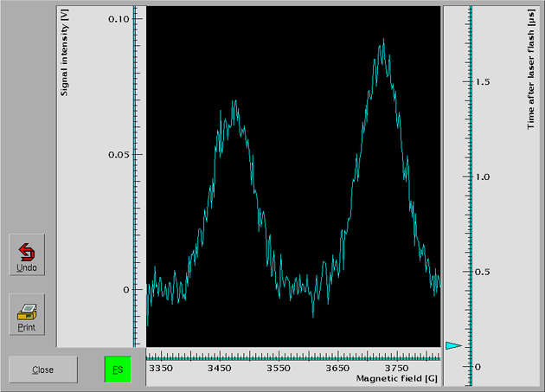The image size is (545, 392).
Task: Click the Signal intensity [V] axis title
Action: [64, 53]
